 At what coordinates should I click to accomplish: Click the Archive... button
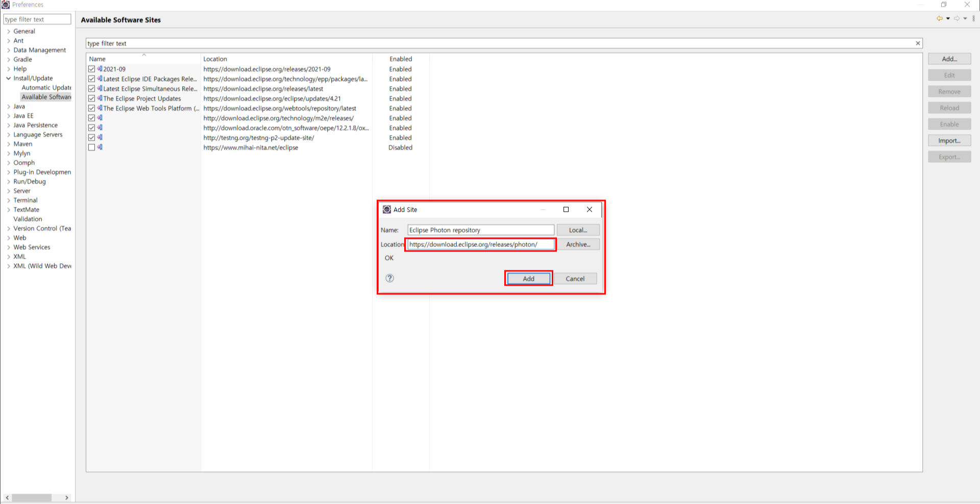578,244
